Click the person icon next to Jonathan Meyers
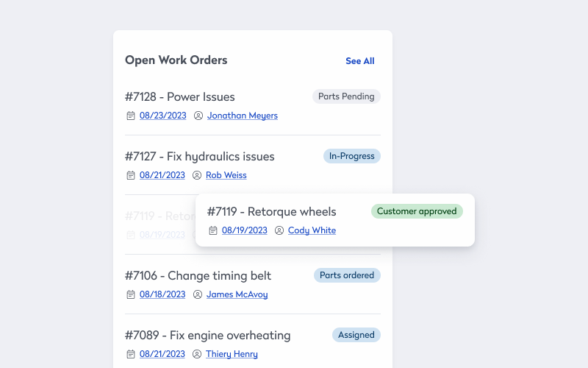This screenshot has width=588, height=368. 198,116
